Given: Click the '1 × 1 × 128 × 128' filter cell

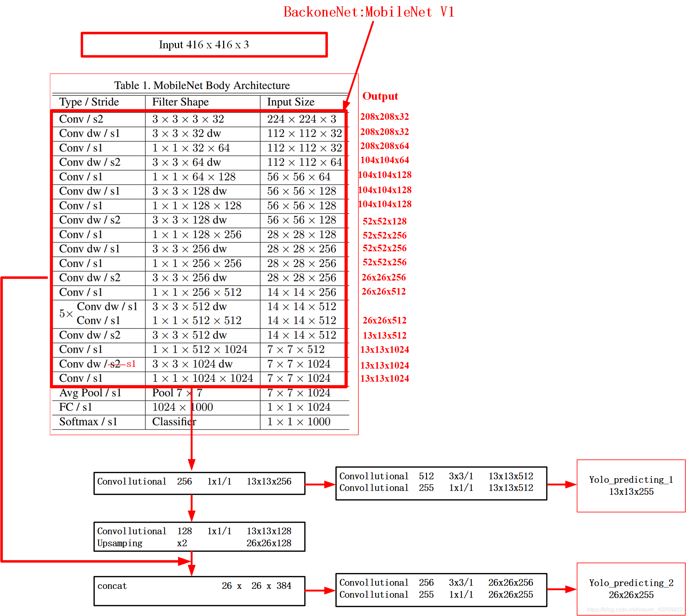Looking at the screenshot, I should tap(197, 205).
